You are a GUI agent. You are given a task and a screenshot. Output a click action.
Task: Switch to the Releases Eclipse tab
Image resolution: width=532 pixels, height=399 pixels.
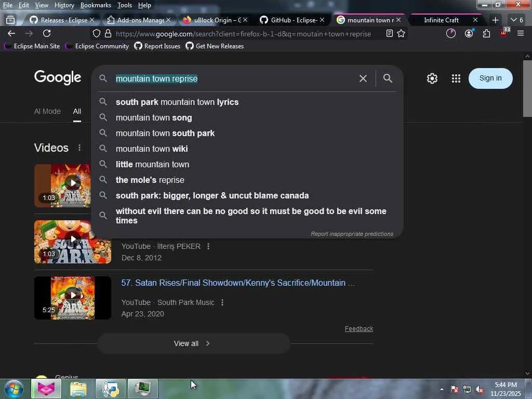(x=59, y=20)
